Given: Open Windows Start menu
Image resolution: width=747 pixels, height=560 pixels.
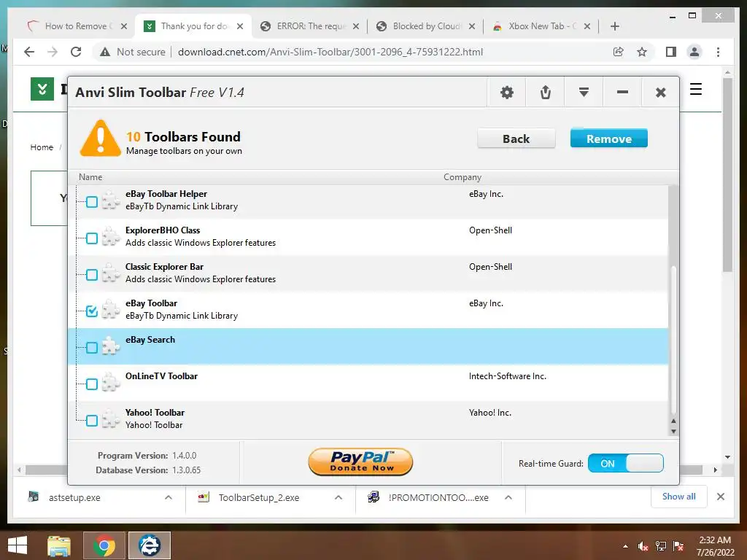Looking at the screenshot, I should pos(18,545).
